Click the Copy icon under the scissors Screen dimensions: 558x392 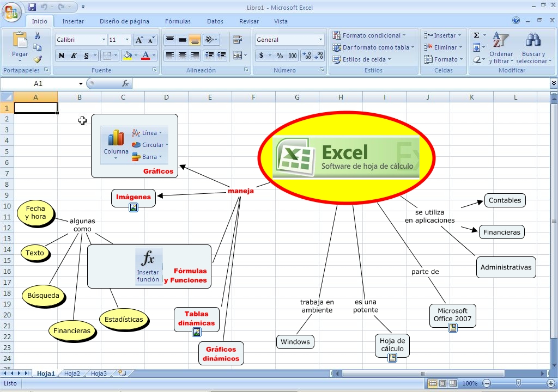tap(38, 47)
